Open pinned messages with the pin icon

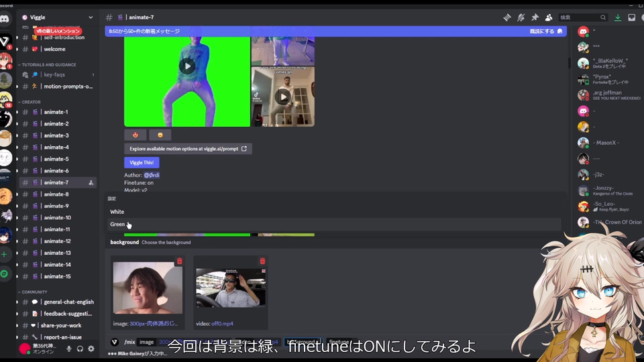(x=535, y=17)
